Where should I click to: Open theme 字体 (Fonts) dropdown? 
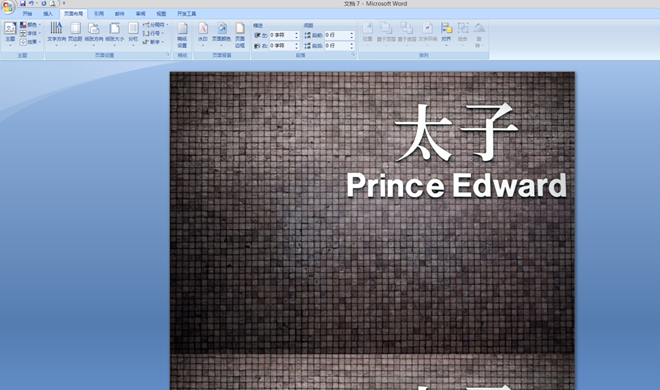pos(30,33)
